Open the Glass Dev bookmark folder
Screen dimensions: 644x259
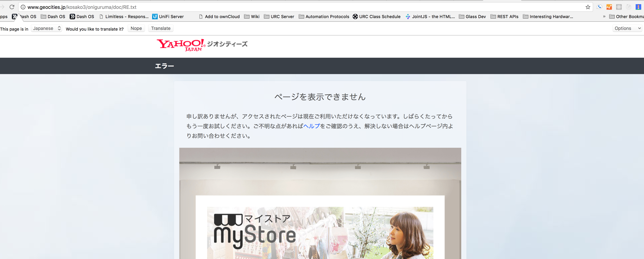pyautogui.click(x=472, y=17)
